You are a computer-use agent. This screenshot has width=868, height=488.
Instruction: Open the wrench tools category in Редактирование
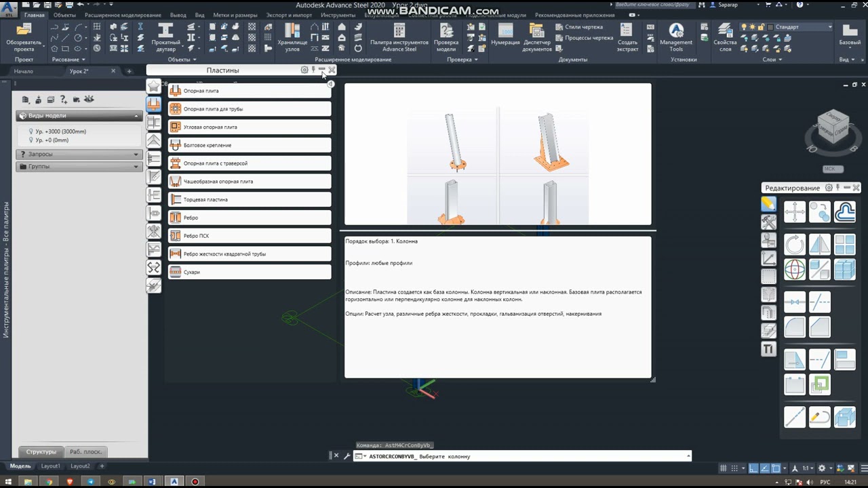(x=768, y=222)
